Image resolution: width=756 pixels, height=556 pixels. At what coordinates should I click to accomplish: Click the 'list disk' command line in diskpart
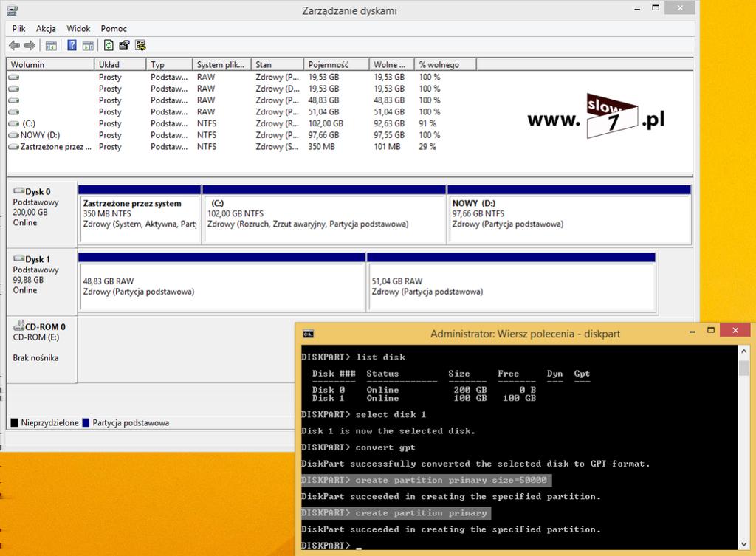pos(354,357)
